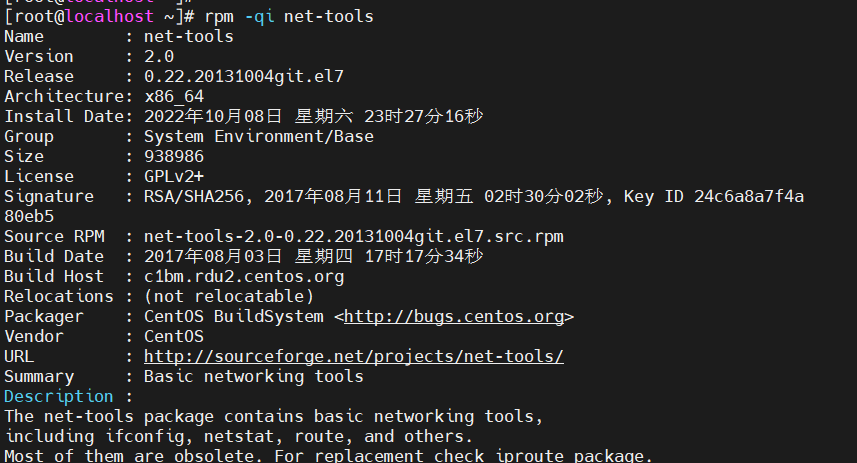The image size is (857, 463).
Task: Click the Architecture value x86_64
Action: pyautogui.click(x=174, y=96)
